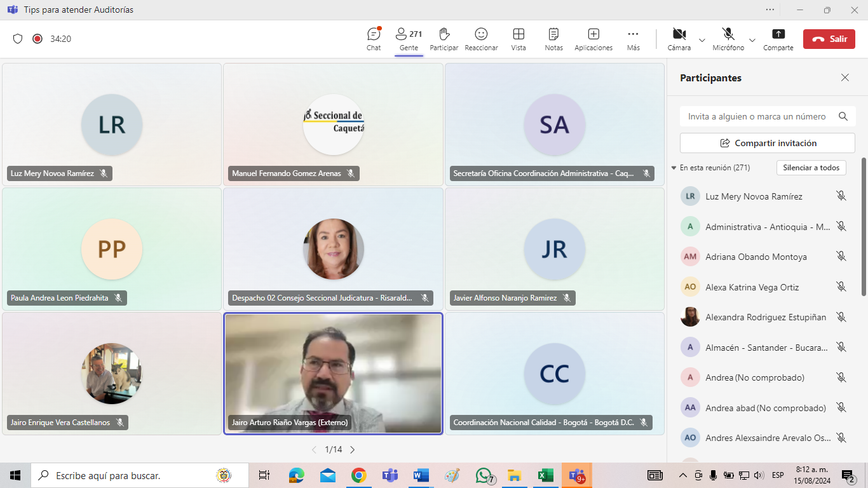Screen dimensions: 868x488
Task: Open the Notas icon
Action: 553,39
